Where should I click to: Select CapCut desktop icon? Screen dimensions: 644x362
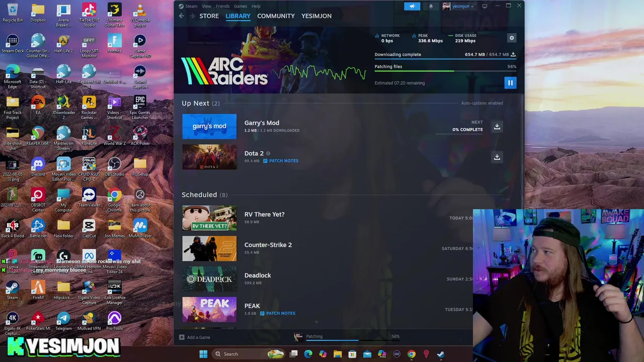(x=89, y=229)
